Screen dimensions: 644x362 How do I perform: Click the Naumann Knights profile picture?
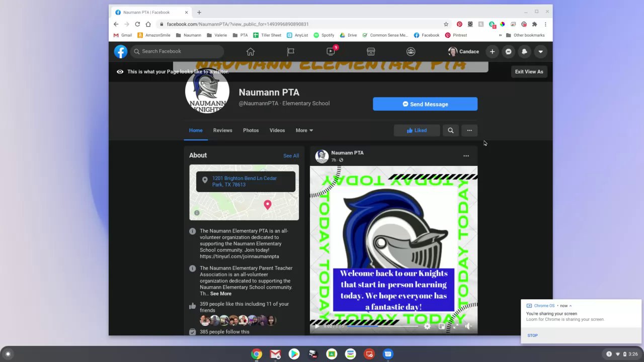point(207,92)
